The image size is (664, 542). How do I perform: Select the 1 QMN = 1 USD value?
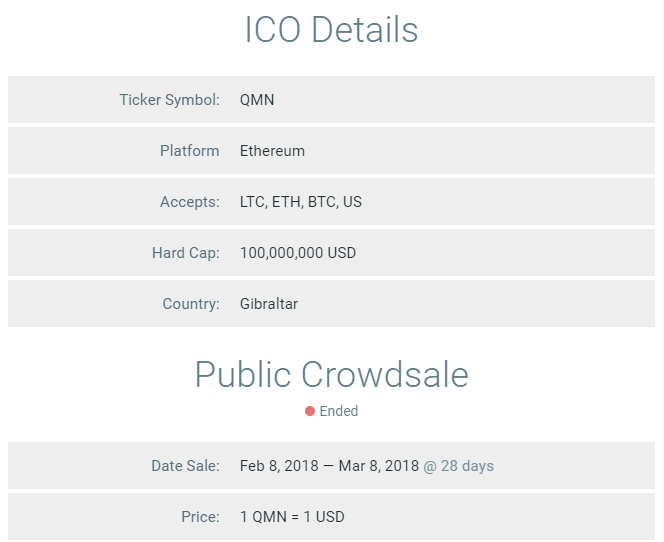(292, 517)
